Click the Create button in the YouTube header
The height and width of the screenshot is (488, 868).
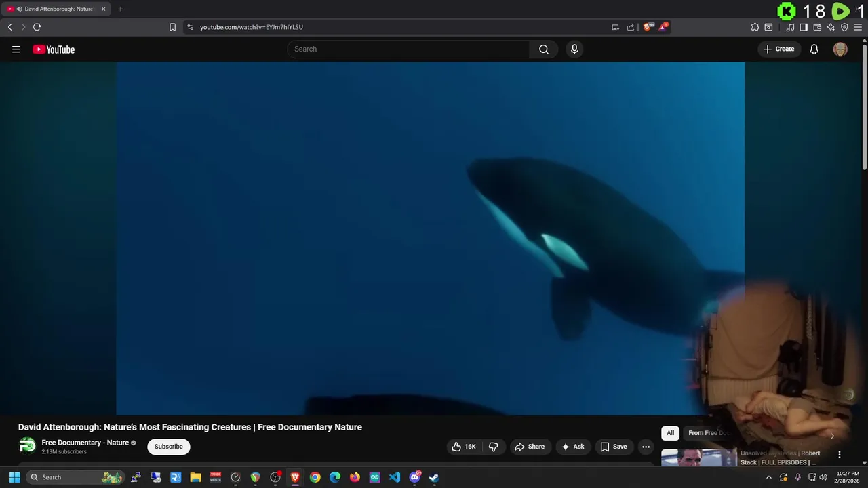tap(778, 49)
